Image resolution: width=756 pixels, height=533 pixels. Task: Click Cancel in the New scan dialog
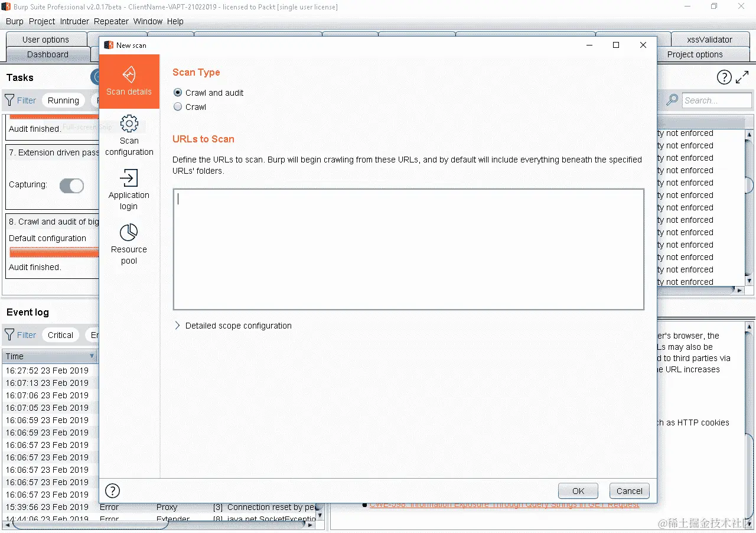[629, 491]
